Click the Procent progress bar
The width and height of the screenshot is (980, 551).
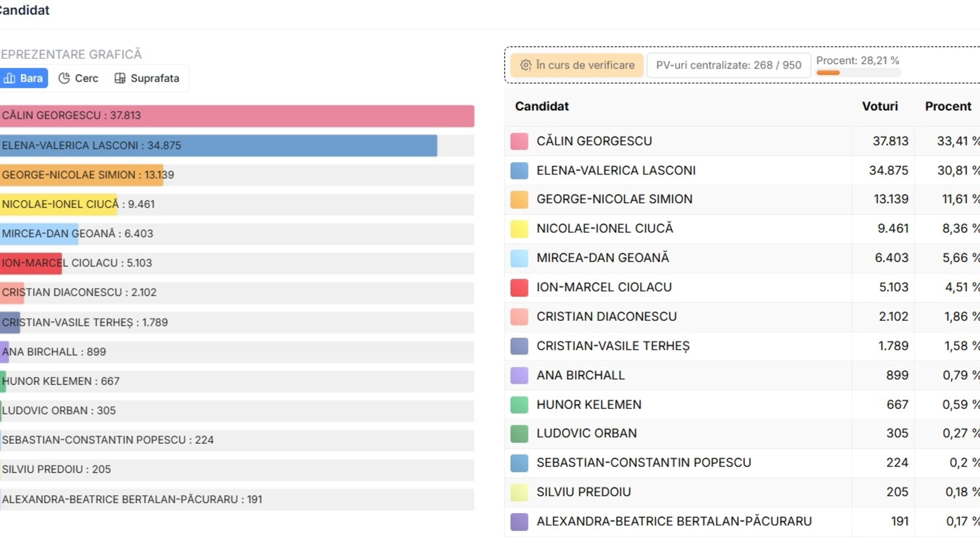point(858,73)
